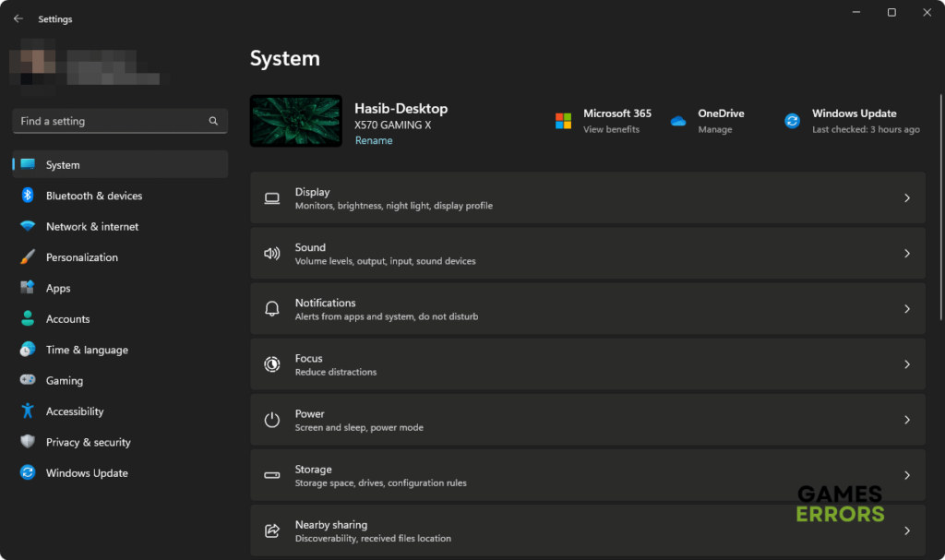Click the Storage drive icon
Image resolution: width=945 pixels, height=560 pixels.
tap(272, 475)
